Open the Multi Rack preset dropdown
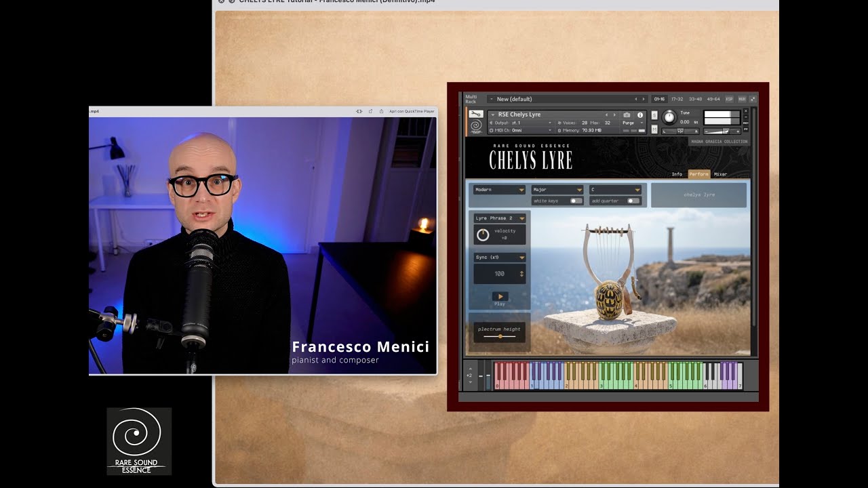 (x=492, y=99)
